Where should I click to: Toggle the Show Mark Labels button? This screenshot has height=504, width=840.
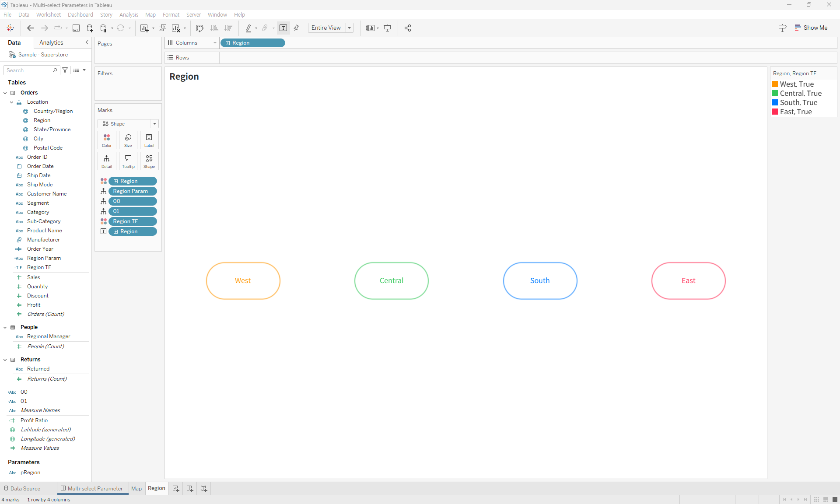click(x=283, y=28)
